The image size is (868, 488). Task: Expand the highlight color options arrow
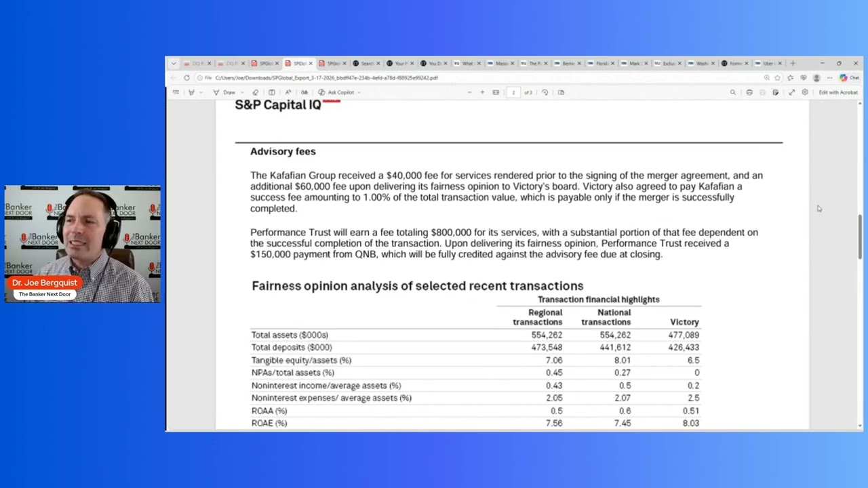[x=201, y=92]
